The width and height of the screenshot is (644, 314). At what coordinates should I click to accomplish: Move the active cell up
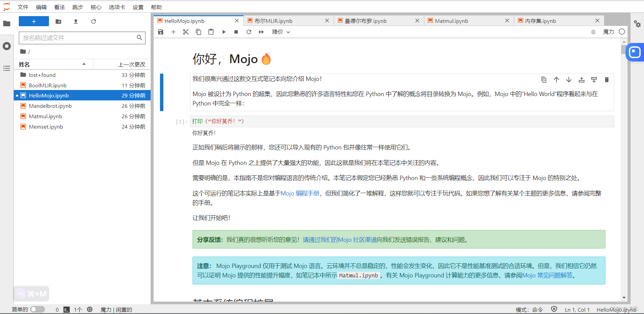(556, 80)
